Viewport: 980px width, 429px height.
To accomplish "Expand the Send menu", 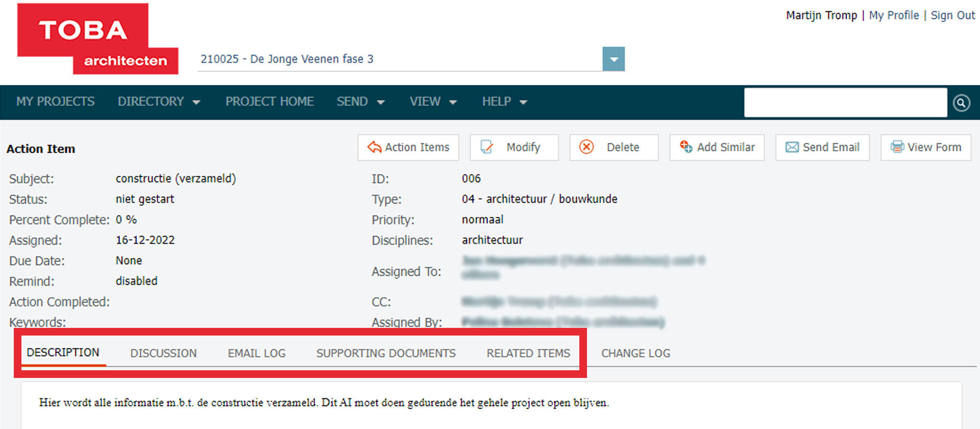I will (x=360, y=102).
